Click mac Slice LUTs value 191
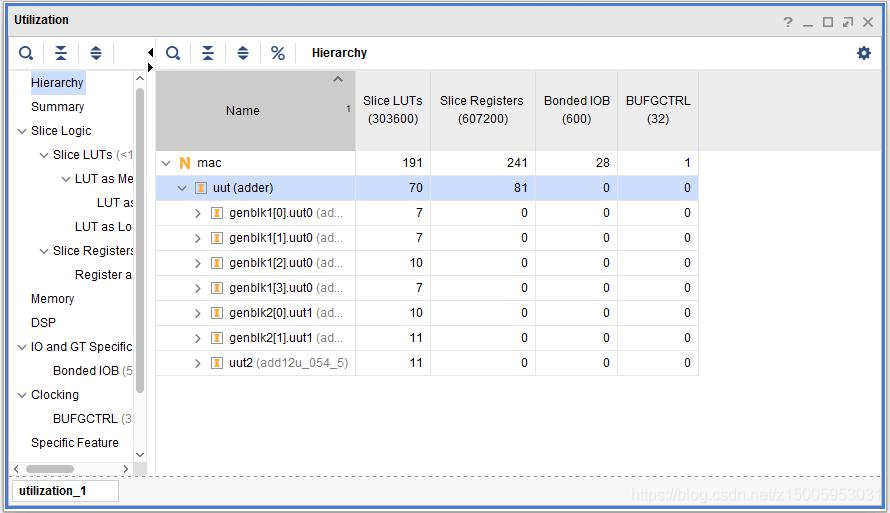 [413, 163]
